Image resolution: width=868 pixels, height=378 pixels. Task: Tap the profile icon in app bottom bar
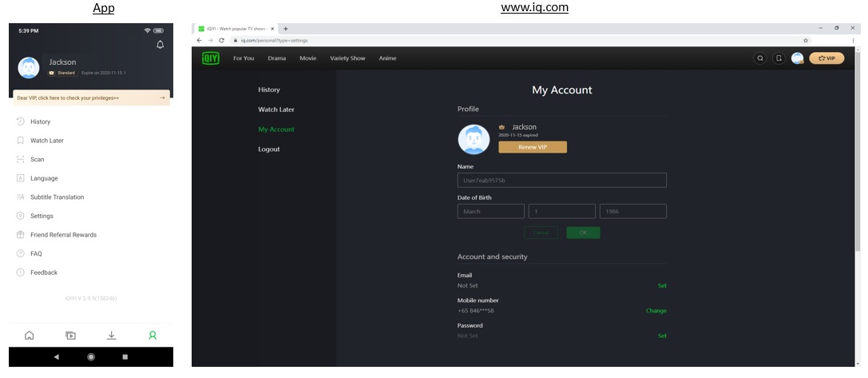pyautogui.click(x=153, y=336)
